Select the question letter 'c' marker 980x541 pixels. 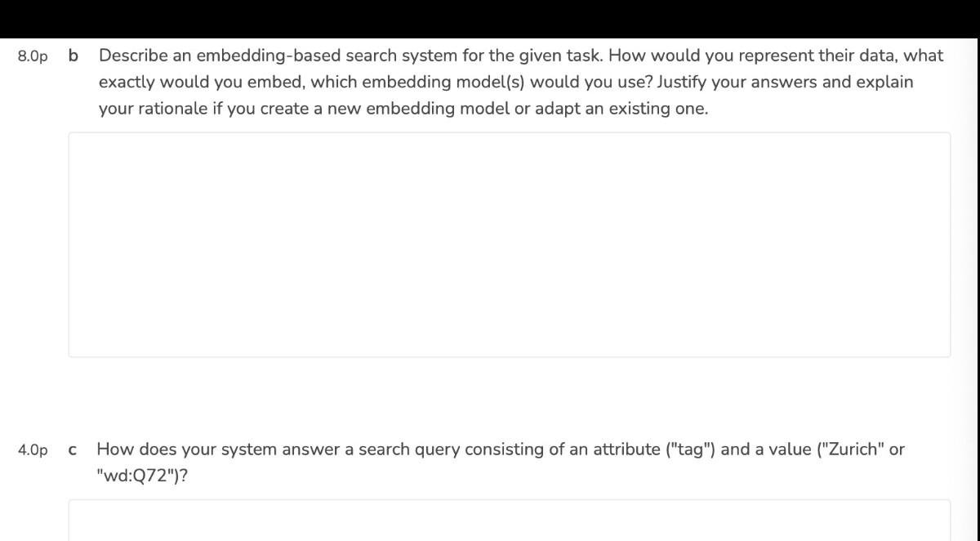(73, 449)
